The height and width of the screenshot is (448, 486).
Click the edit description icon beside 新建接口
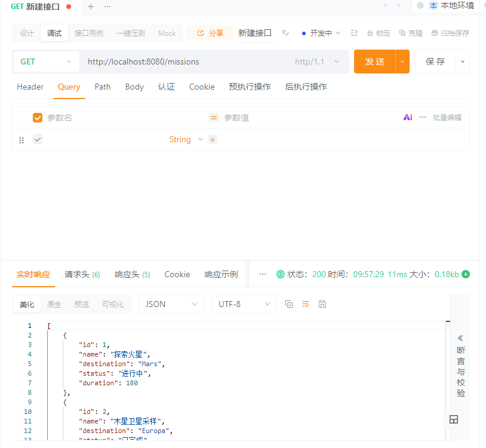tap(285, 33)
